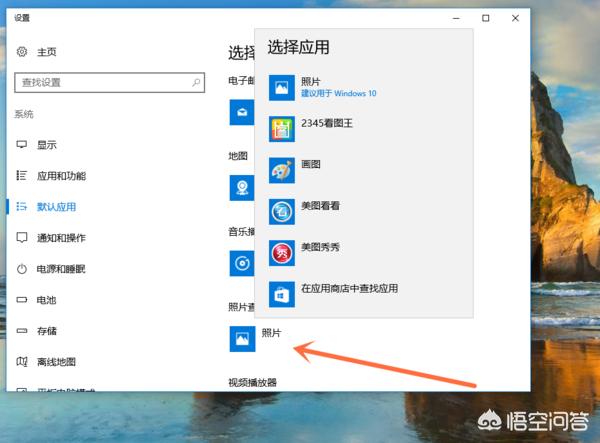Click the magnifier icon in the search box
The height and width of the screenshot is (443, 600).
click(196, 82)
